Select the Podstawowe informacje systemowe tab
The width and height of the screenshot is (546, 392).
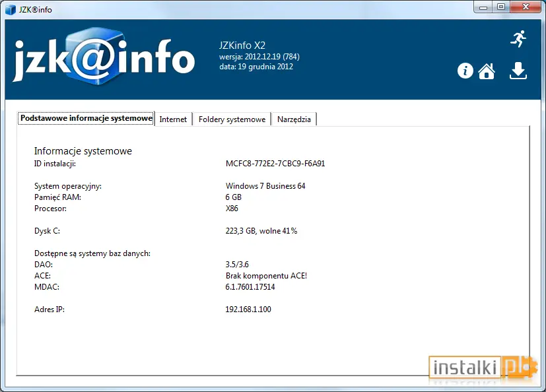pyautogui.click(x=86, y=118)
